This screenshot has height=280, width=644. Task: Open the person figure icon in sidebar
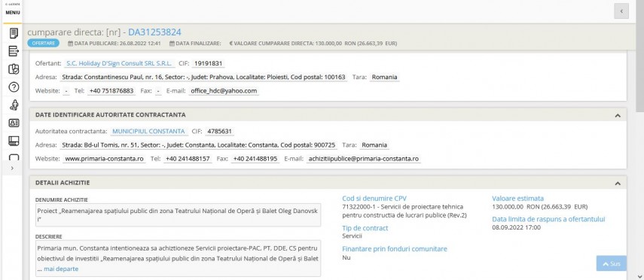[x=14, y=105]
